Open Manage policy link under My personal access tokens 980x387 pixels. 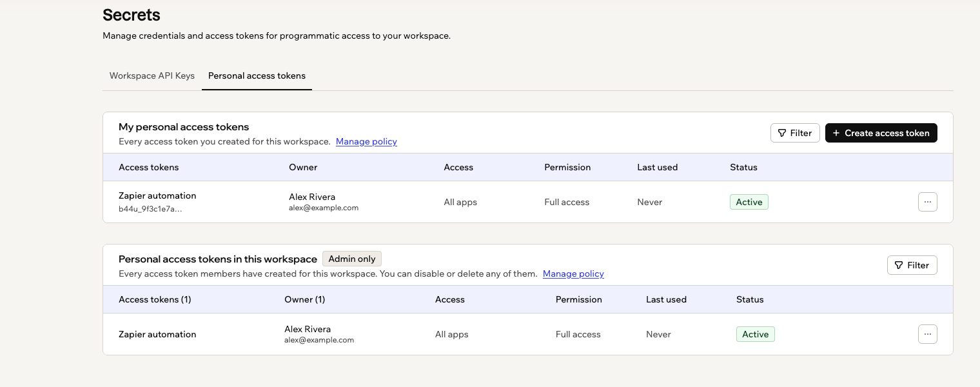[x=366, y=141]
